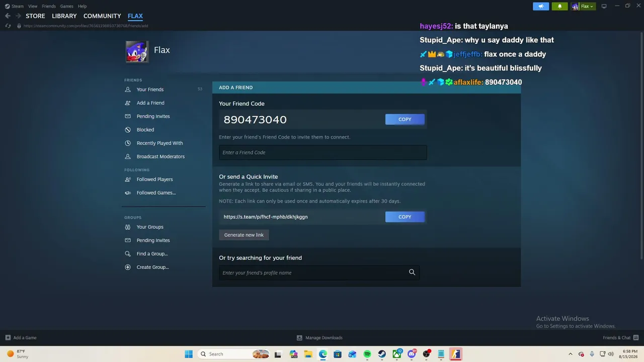Go to the STORE tab
644x362 pixels.
[x=35, y=16]
